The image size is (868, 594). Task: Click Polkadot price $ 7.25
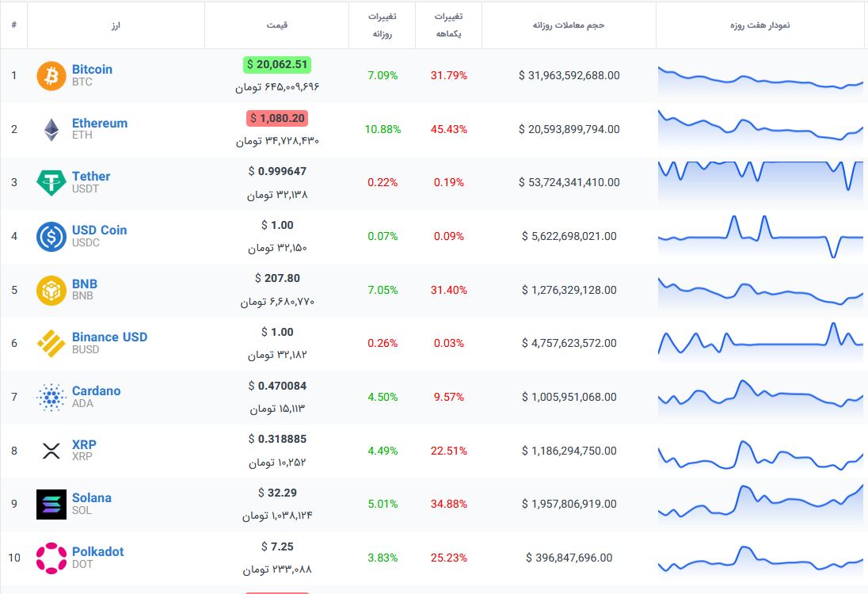[x=276, y=547]
